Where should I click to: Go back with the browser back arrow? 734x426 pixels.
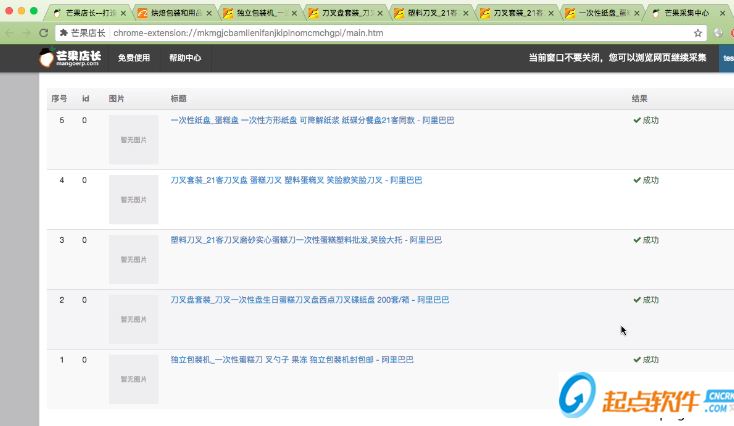point(9,33)
